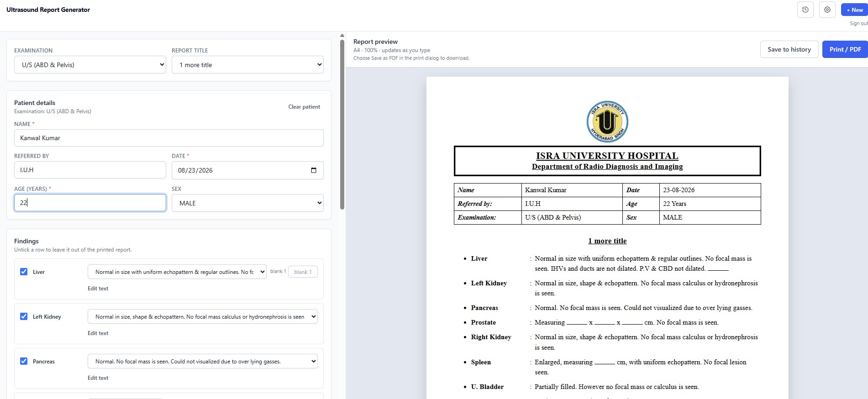This screenshot has width=868, height=399.
Task: Click Clear patient button
Action: [x=304, y=107]
